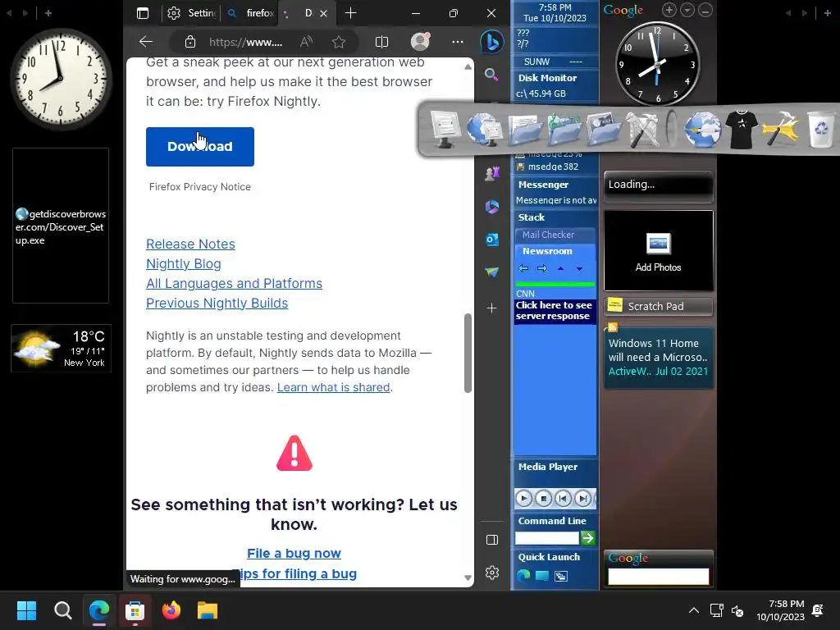The image size is (840, 630).
Task: Open the Pictures folder in the dock
Action: tap(604, 129)
